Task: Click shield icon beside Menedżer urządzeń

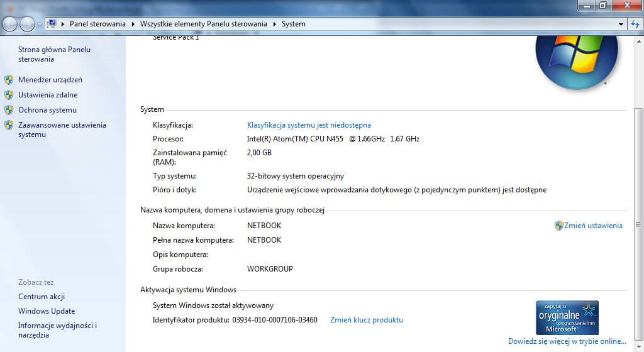Action: tap(9, 80)
